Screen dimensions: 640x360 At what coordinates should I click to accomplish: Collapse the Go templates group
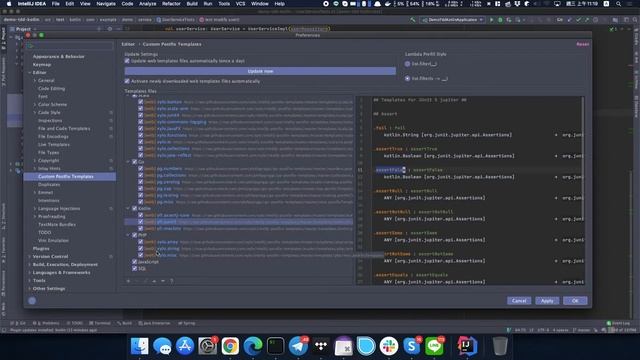coord(128,162)
